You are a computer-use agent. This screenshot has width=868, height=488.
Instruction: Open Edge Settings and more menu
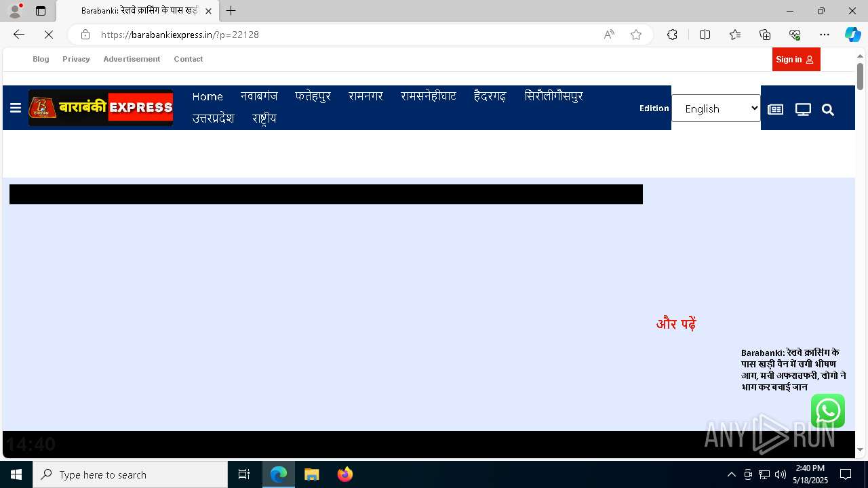pyautogui.click(x=825, y=35)
